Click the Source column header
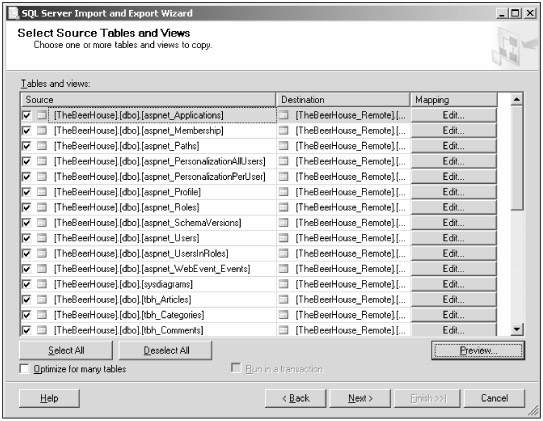 [x=148, y=100]
